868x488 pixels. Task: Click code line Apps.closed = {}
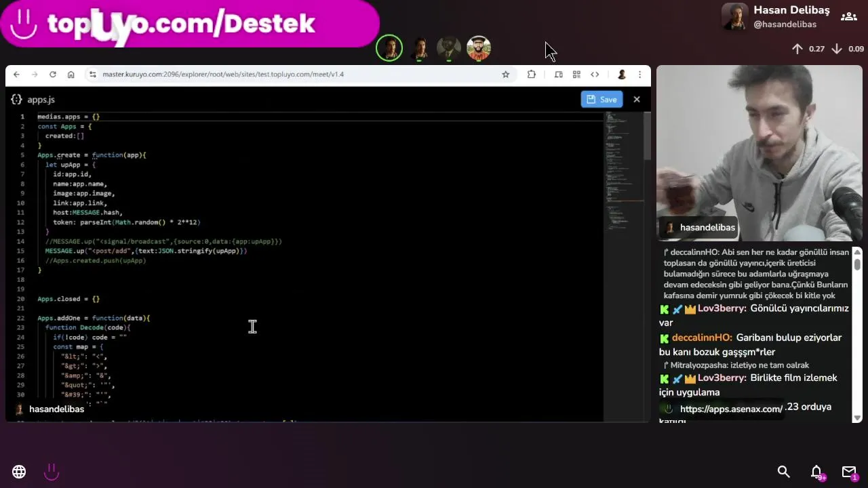pyautogui.click(x=68, y=299)
